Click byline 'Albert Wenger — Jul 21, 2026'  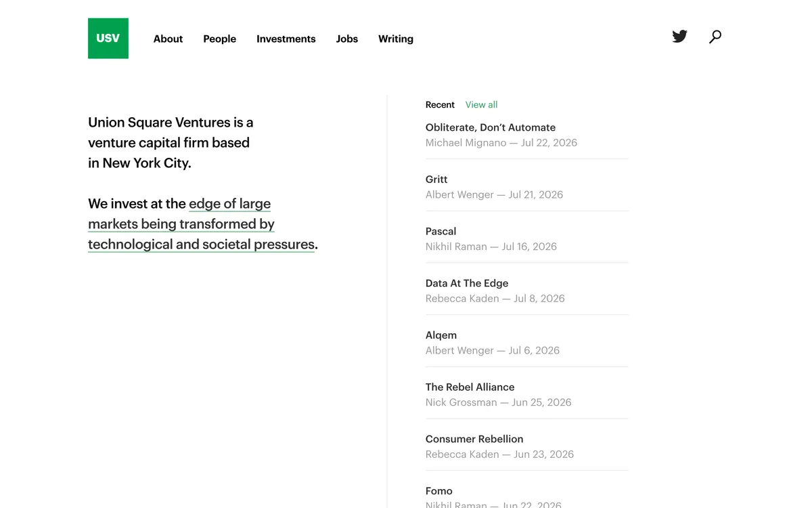point(494,195)
